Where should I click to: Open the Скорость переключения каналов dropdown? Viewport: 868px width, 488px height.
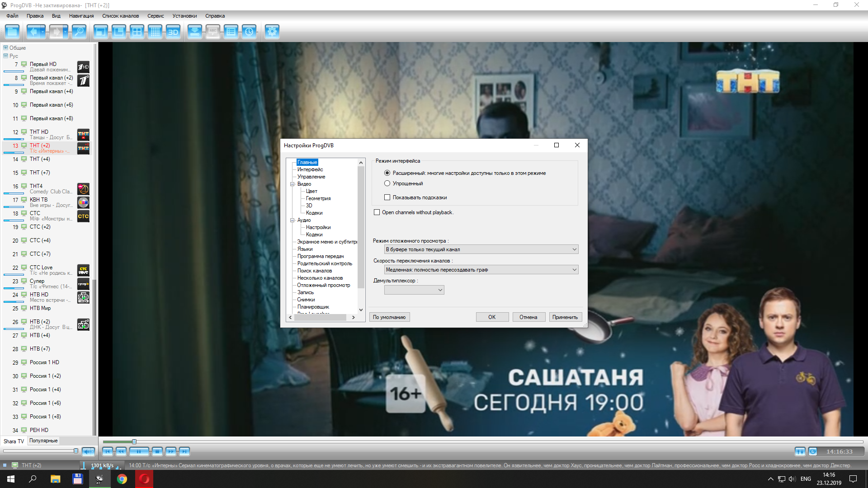coord(481,270)
